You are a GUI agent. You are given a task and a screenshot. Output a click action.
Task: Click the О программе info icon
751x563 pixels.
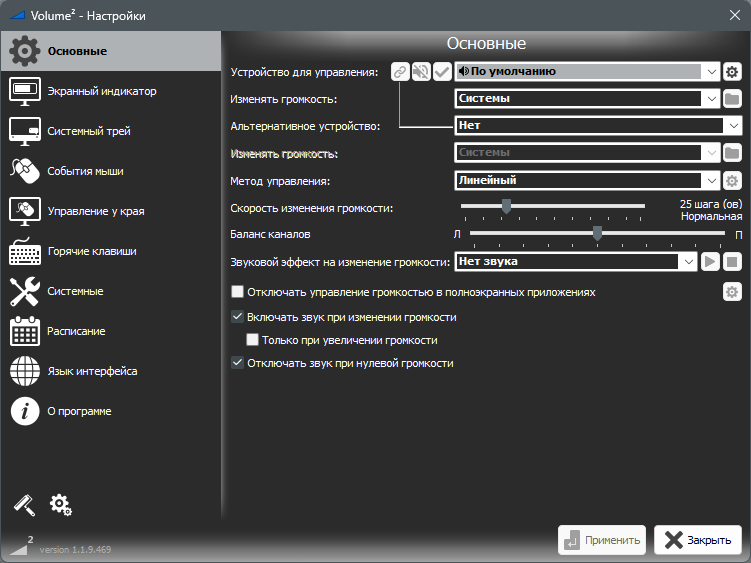click(24, 411)
